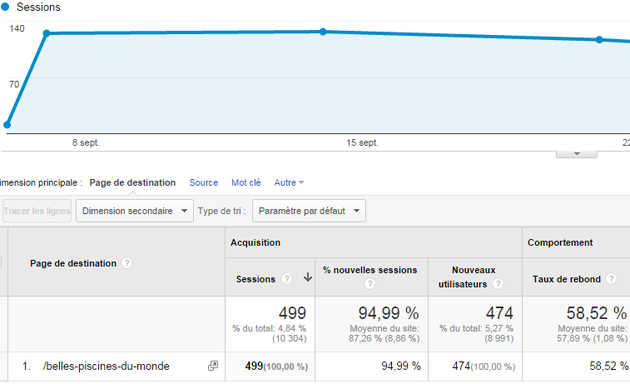Sort by Sessions using descending arrow
This screenshot has height=384, width=630.
(308, 277)
